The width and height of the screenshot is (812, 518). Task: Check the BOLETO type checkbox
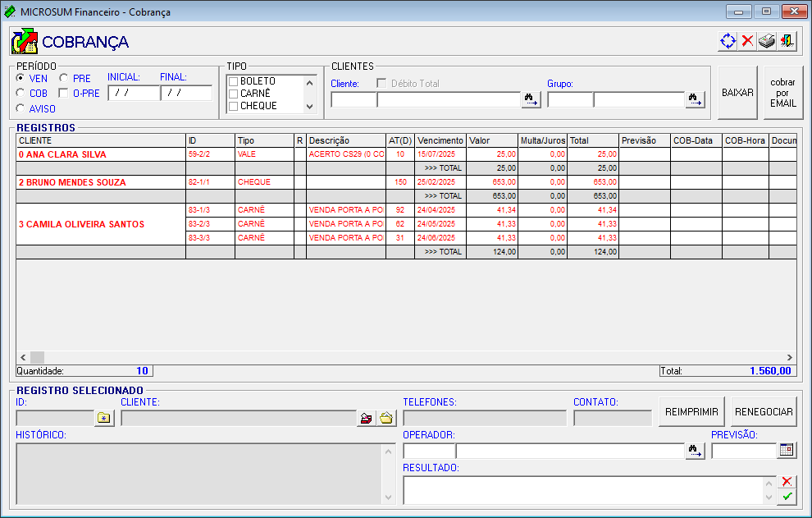pos(234,81)
